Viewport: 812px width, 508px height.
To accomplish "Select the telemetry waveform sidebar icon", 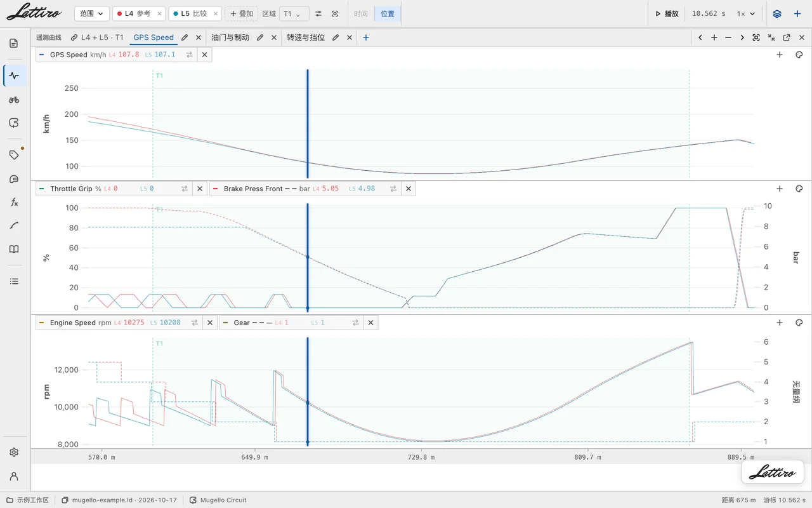I will coord(14,76).
